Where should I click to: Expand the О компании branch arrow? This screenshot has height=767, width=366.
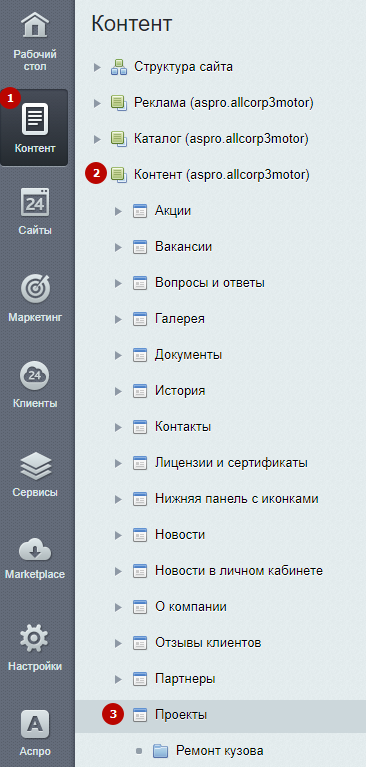click(118, 608)
